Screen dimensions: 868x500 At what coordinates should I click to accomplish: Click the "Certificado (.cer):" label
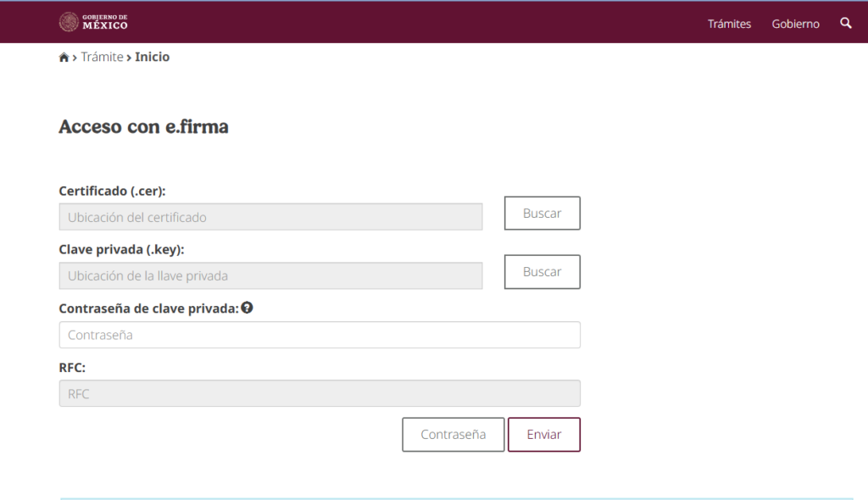click(112, 191)
